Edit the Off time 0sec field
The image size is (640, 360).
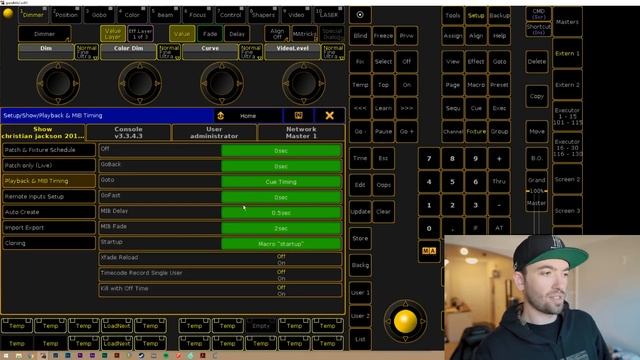point(281,151)
